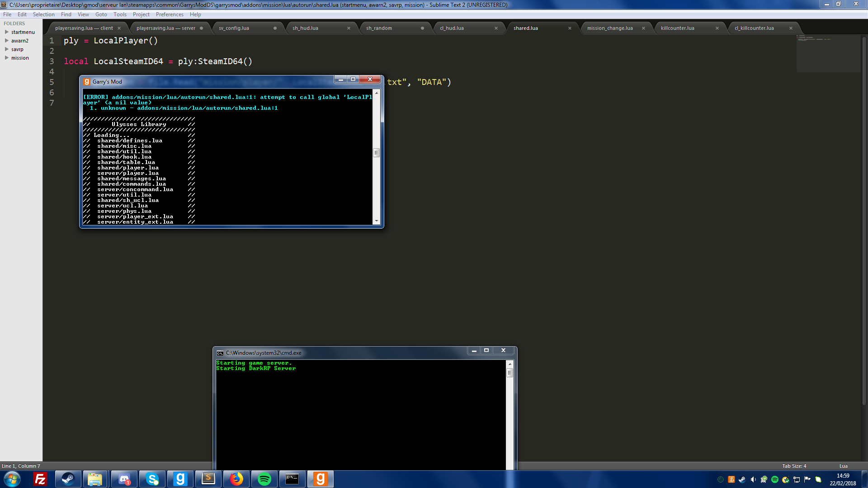Image resolution: width=868 pixels, height=488 pixels.
Task: Open Skype from the taskbar
Action: pyautogui.click(x=152, y=479)
